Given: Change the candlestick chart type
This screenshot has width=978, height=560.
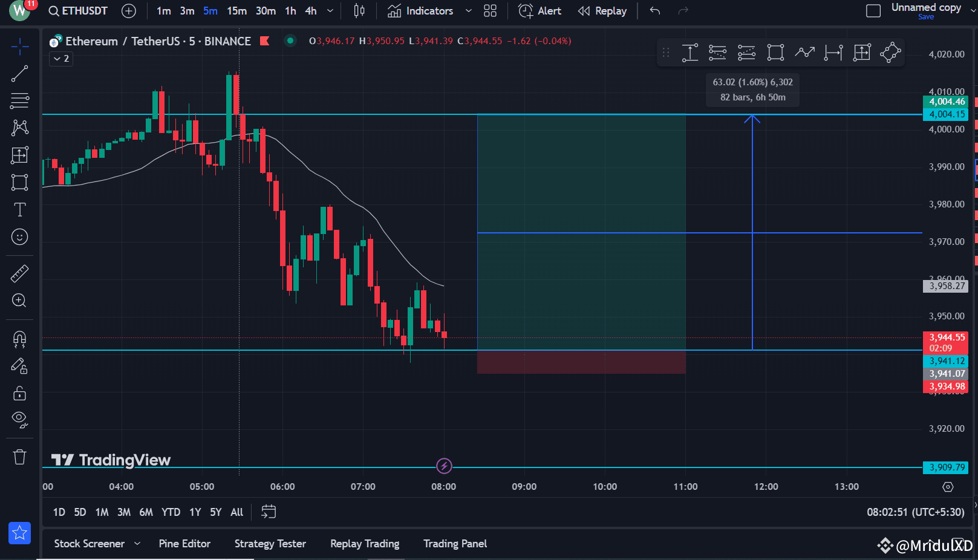Looking at the screenshot, I should (359, 11).
